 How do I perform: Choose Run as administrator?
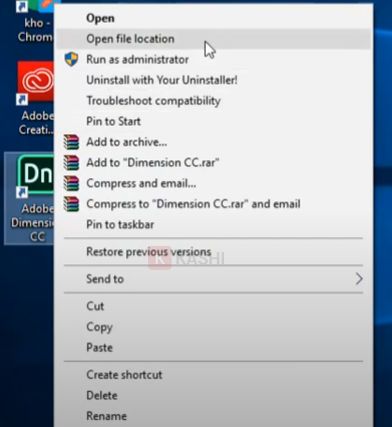click(x=213, y=59)
